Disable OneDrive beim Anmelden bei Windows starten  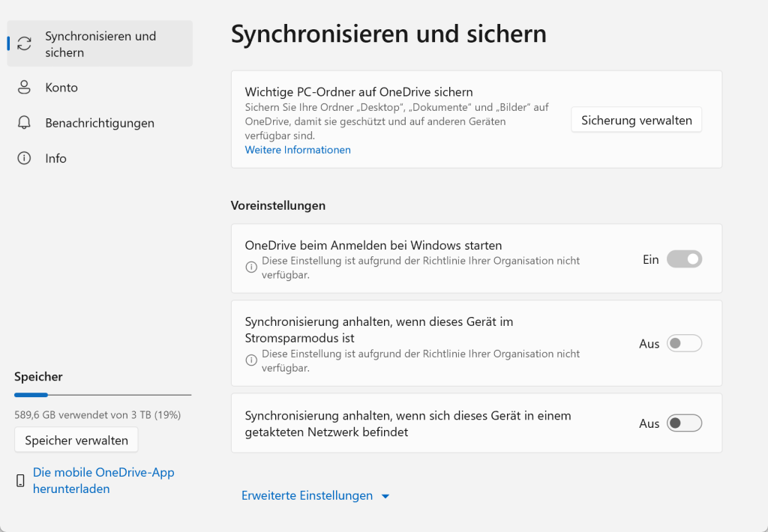click(x=683, y=259)
